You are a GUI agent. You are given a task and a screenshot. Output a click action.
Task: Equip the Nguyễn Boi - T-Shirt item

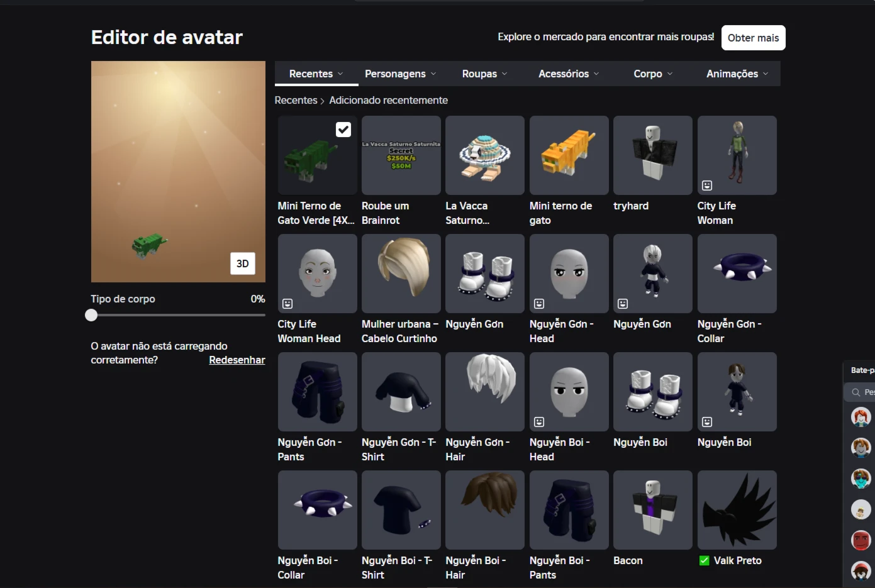[x=401, y=510]
